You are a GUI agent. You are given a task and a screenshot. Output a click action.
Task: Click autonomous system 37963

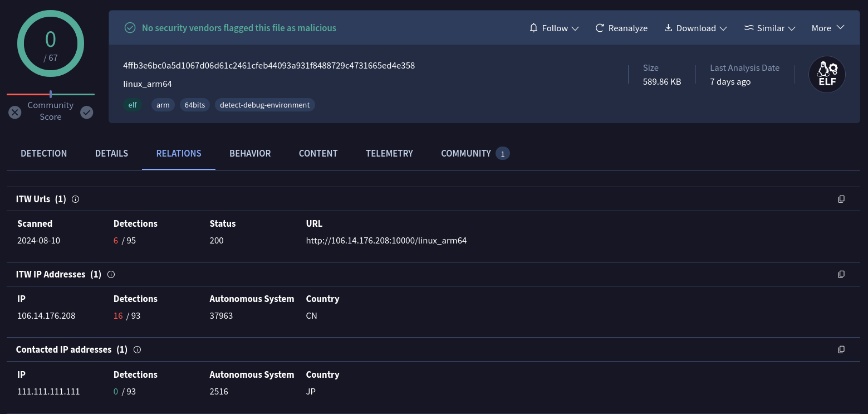tap(221, 316)
